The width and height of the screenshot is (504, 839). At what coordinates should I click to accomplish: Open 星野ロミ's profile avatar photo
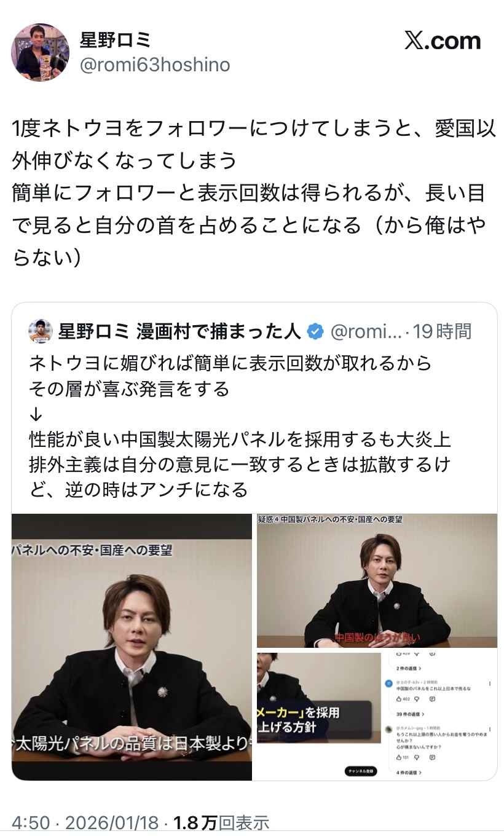pos(40,53)
